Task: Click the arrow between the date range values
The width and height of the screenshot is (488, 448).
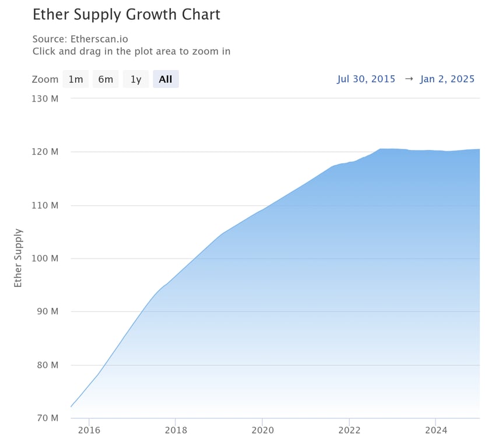Action: coord(408,78)
